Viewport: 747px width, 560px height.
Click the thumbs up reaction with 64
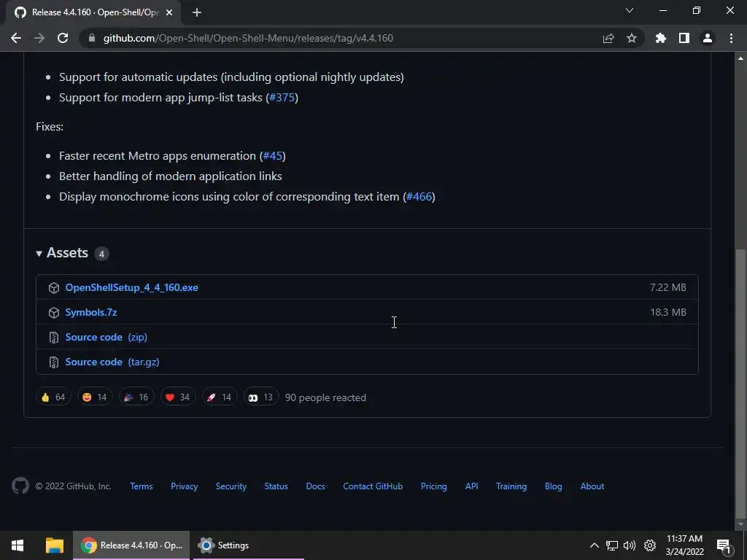[53, 397]
